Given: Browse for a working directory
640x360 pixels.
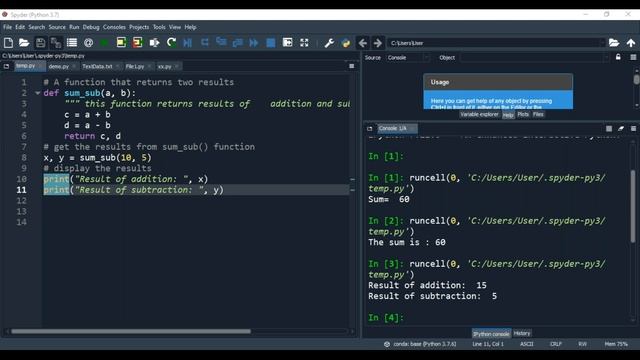Looking at the screenshot, I should (x=614, y=42).
